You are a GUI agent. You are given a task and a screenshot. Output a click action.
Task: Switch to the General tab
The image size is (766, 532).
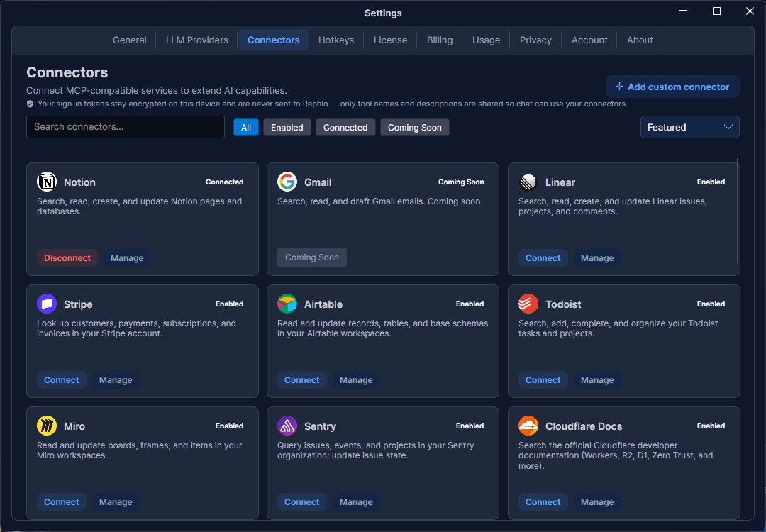tap(130, 40)
